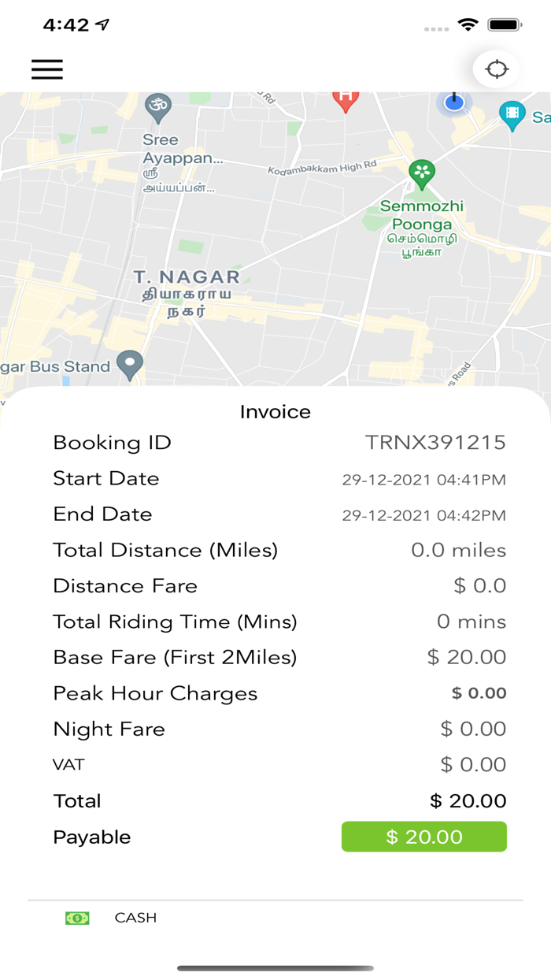This screenshot has height=980, width=551.
Task: Tap the teal cinema marker top right
Action: 514,115
